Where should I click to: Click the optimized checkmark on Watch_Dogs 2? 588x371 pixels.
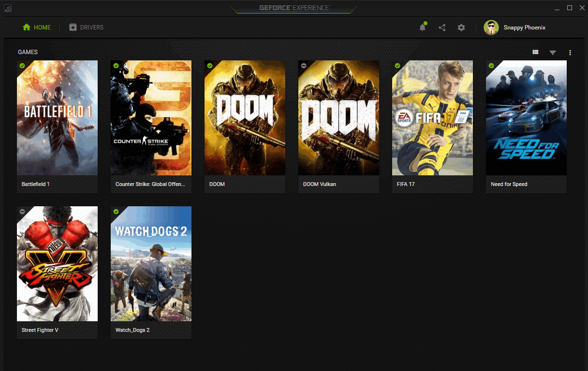[x=116, y=212]
